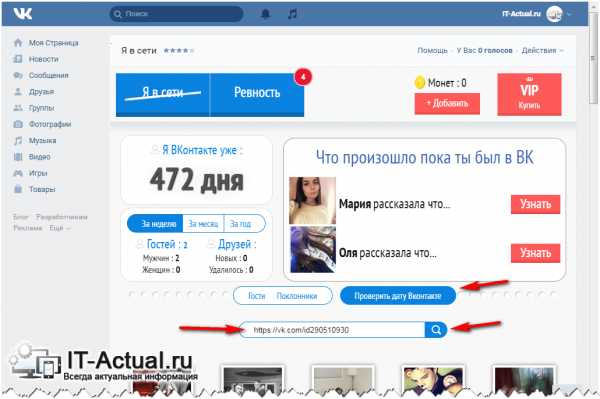Click Узнать next to Мария
The image size is (600, 399).
pos(535,204)
